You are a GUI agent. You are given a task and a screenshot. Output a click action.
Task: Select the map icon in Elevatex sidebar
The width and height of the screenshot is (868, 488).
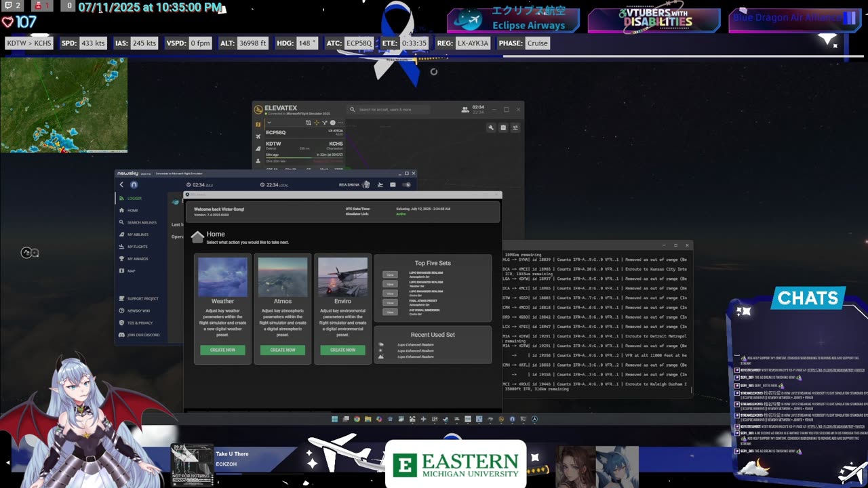tap(258, 125)
